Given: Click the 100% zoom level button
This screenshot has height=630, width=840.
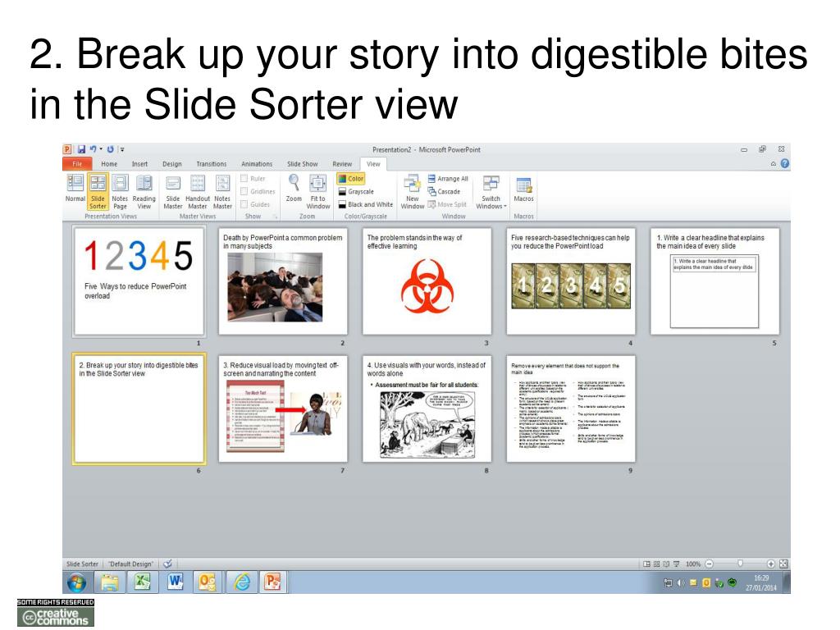Looking at the screenshot, I should [x=692, y=564].
